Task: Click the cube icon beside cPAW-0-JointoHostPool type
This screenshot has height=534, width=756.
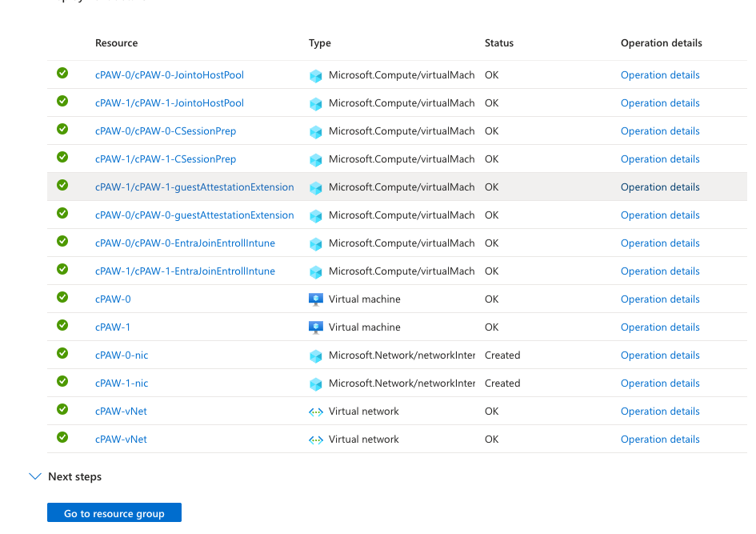Action: 316,76
